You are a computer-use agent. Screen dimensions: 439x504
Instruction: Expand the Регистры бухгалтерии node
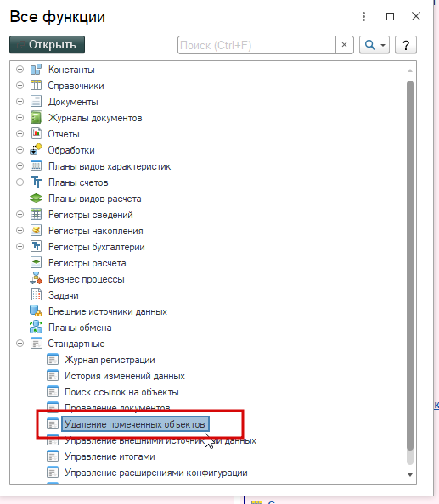(20, 247)
